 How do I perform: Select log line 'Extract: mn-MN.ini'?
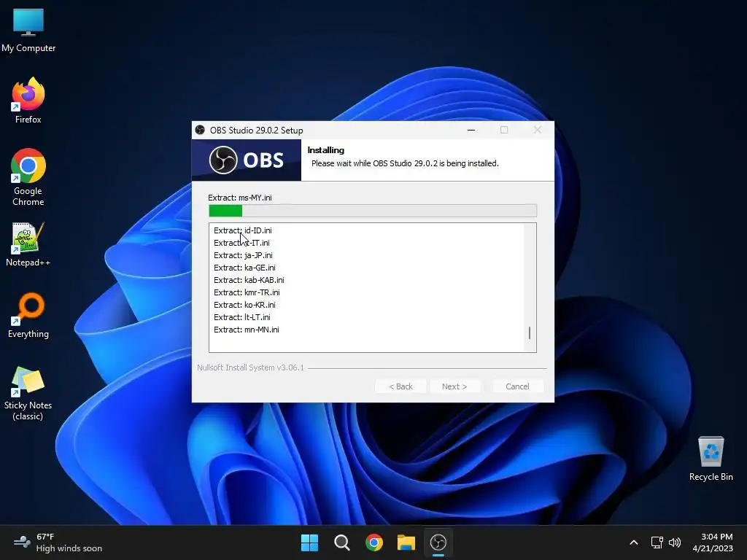click(x=247, y=330)
